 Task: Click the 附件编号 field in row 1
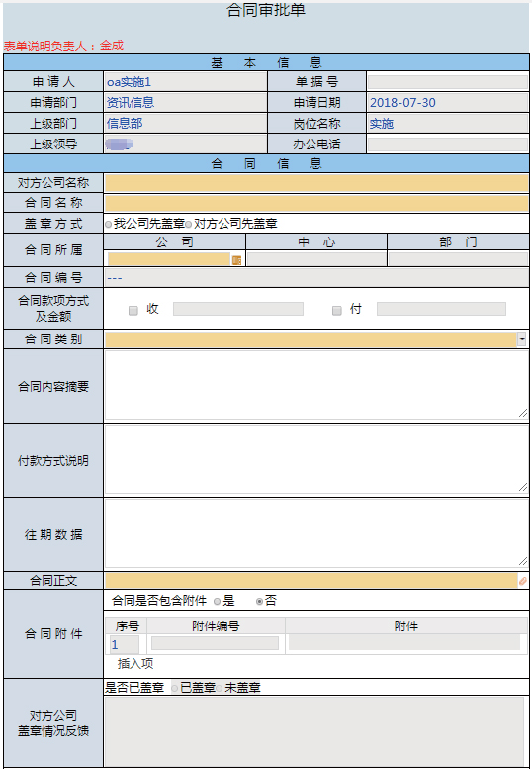pyautogui.click(x=215, y=643)
